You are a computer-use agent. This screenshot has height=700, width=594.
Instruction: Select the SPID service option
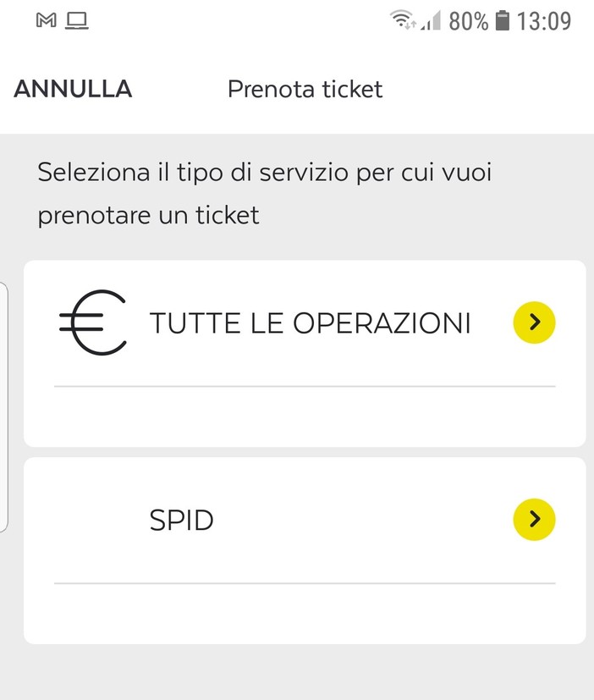tap(180, 521)
